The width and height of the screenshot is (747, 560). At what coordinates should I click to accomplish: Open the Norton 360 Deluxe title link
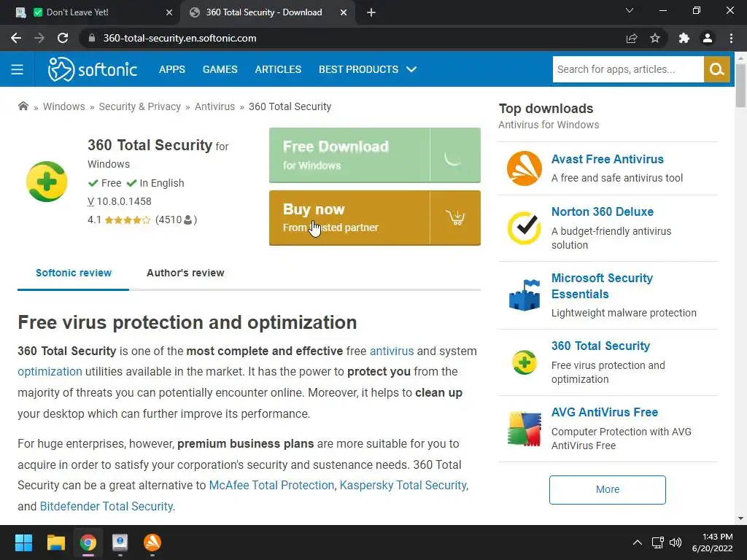[x=602, y=211]
